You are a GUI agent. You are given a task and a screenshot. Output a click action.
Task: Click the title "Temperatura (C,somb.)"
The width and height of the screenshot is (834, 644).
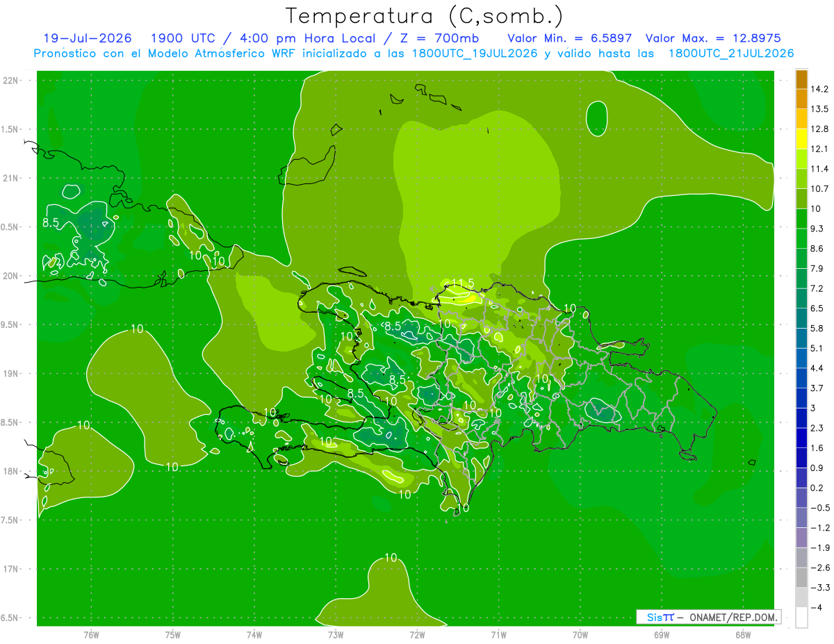click(x=424, y=15)
